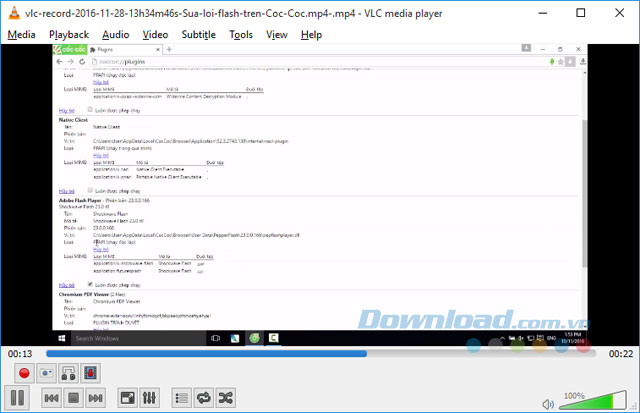Screen dimensions: 640x413
Task: Open the Video menu
Action: [x=155, y=35]
